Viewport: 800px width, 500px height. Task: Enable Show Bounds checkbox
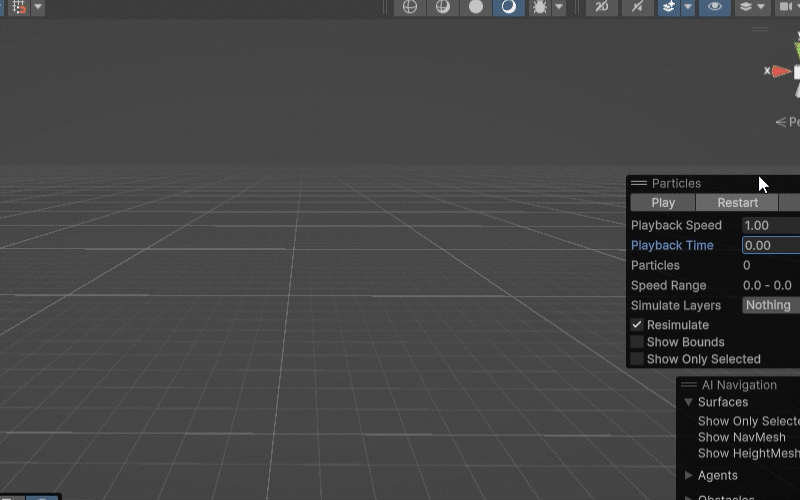tap(637, 342)
